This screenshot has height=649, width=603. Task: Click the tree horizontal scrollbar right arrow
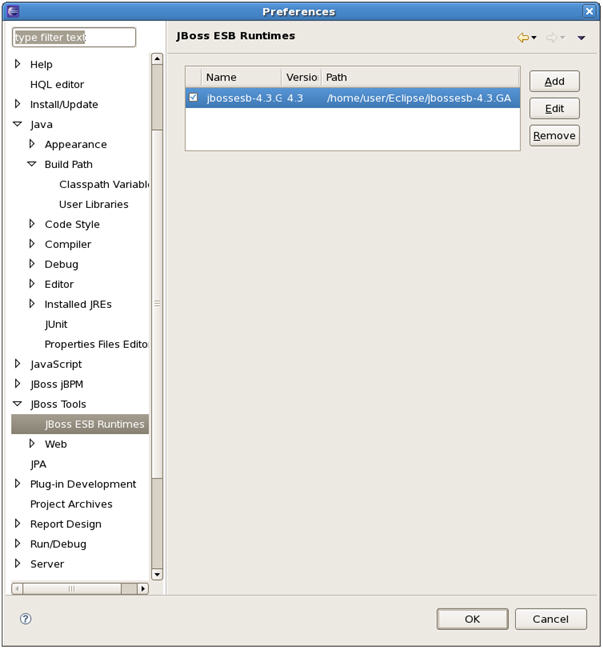coord(143,589)
